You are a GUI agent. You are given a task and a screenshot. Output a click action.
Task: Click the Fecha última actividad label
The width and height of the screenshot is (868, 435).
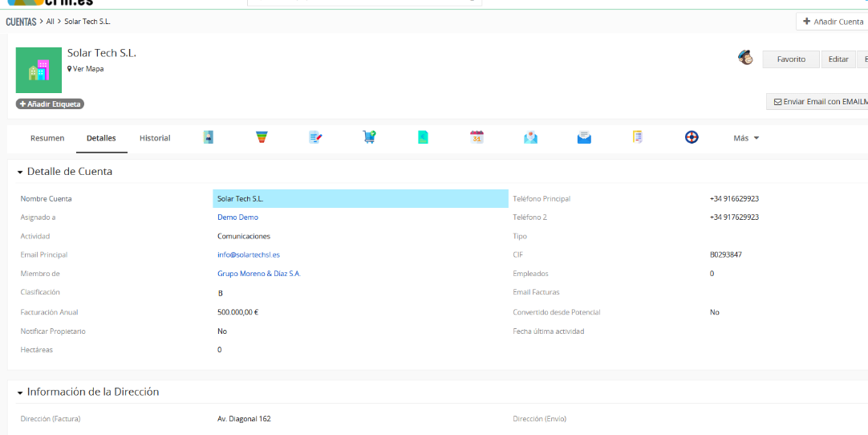(549, 331)
